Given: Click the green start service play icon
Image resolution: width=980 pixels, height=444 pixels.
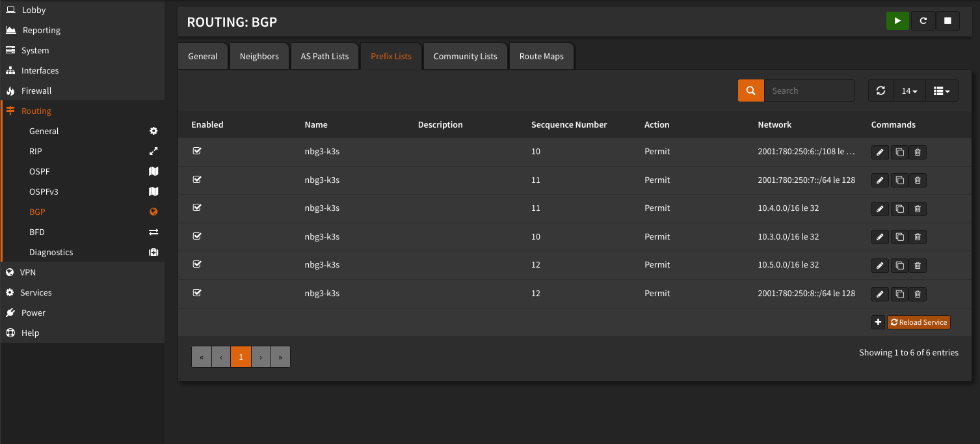Looking at the screenshot, I should pos(897,21).
